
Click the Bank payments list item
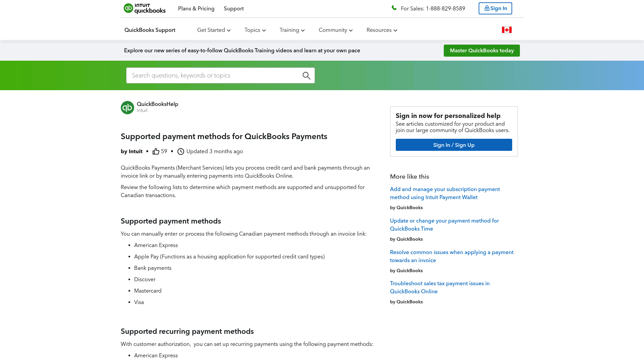click(x=153, y=268)
